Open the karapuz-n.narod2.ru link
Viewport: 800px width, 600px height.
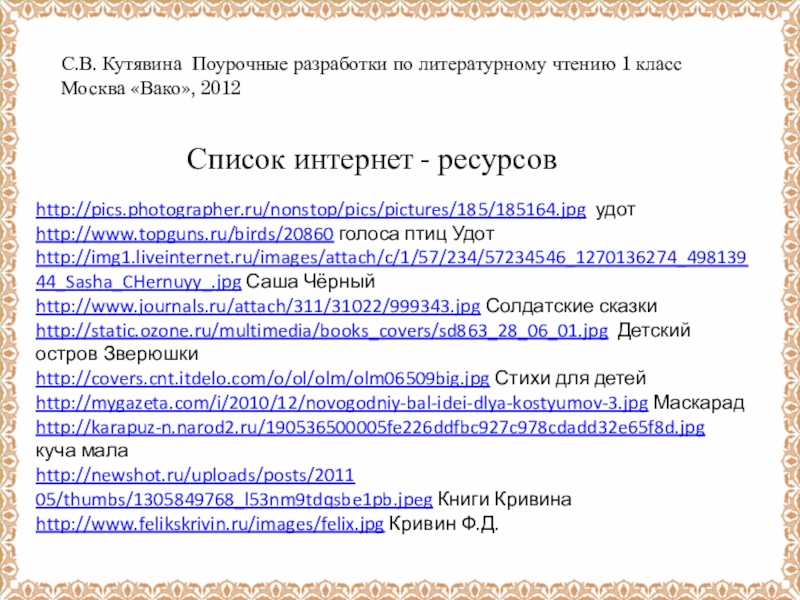coord(370,427)
